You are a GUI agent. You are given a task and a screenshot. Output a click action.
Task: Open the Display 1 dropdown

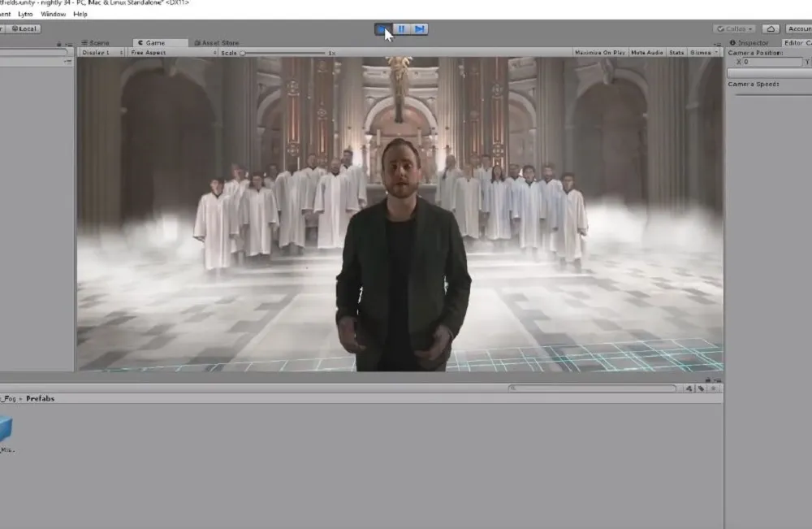102,53
